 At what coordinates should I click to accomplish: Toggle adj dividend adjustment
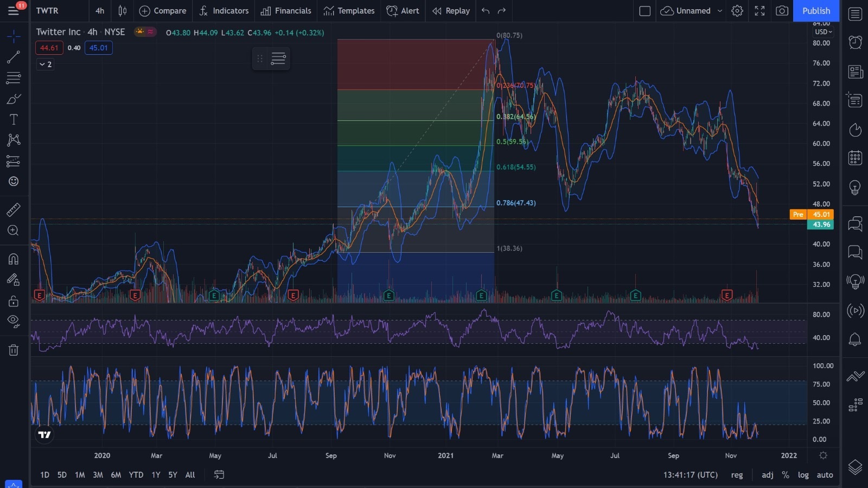tap(767, 475)
